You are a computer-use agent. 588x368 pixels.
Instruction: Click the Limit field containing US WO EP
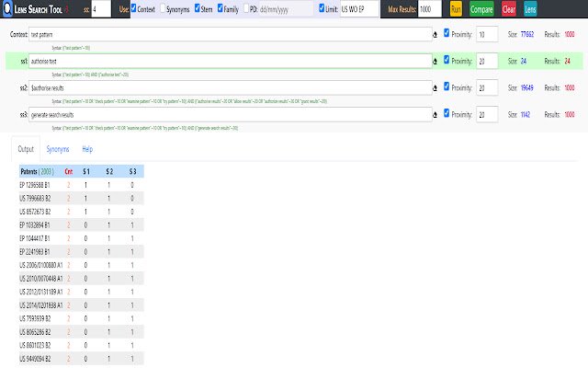pos(359,9)
